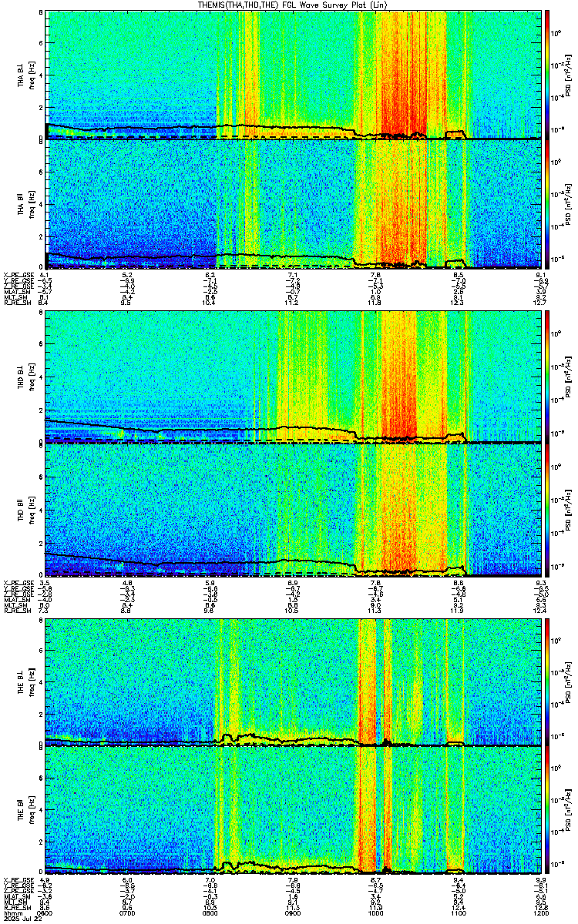Click the 0800 time tick label

[211, 914]
